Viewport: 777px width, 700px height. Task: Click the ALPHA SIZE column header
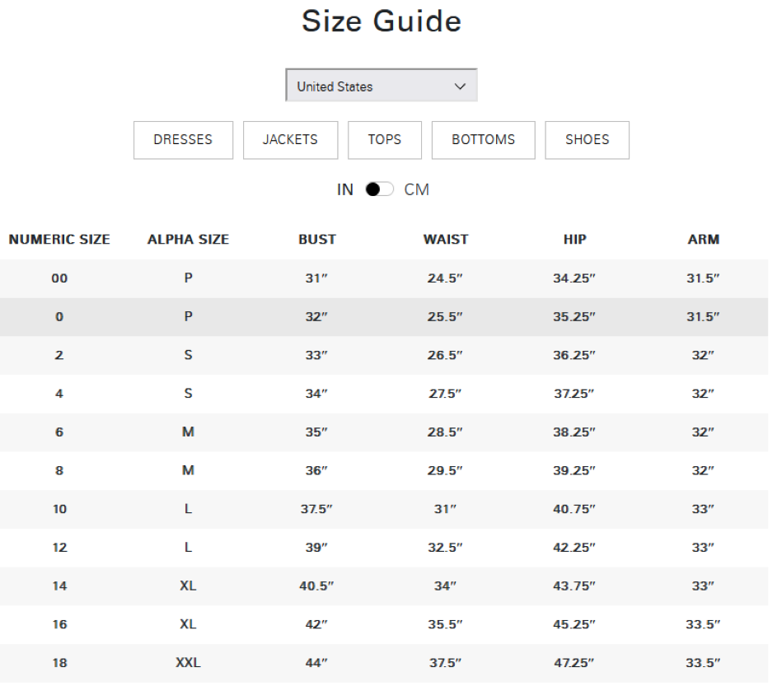(188, 240)
